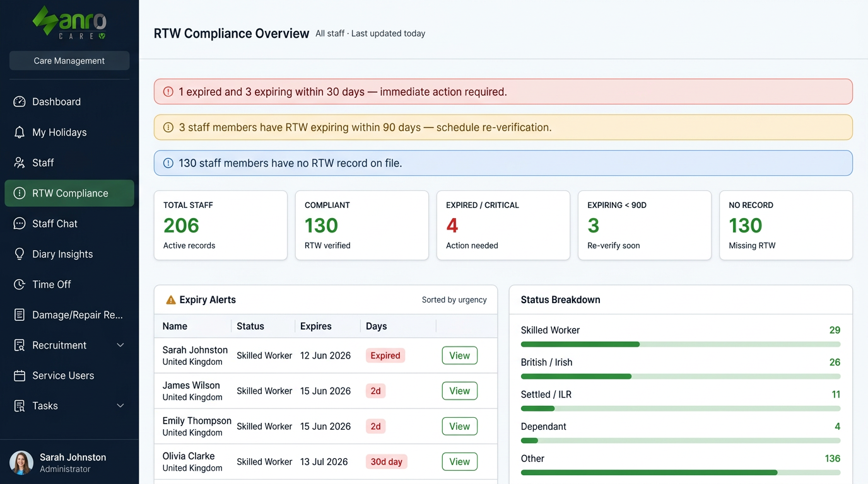Screen dimensions: 868x484
Task: Click the red Expired badge
Action: [385, 355]
